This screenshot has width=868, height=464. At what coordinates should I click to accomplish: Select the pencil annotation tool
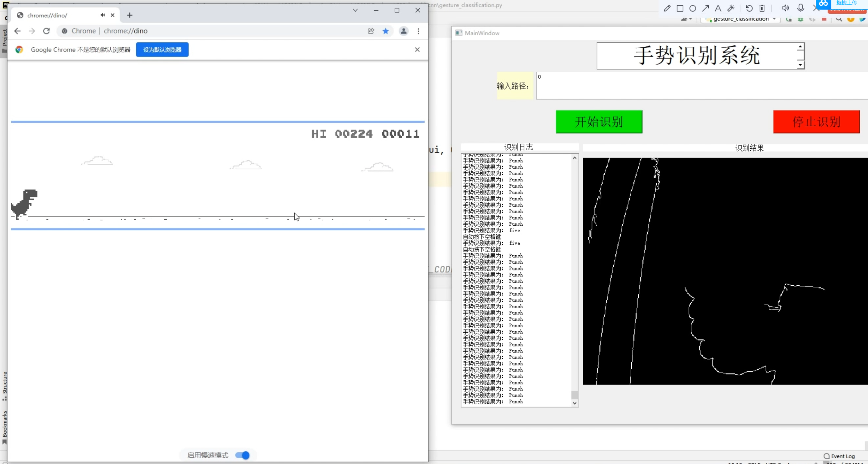tap(667, 8)
